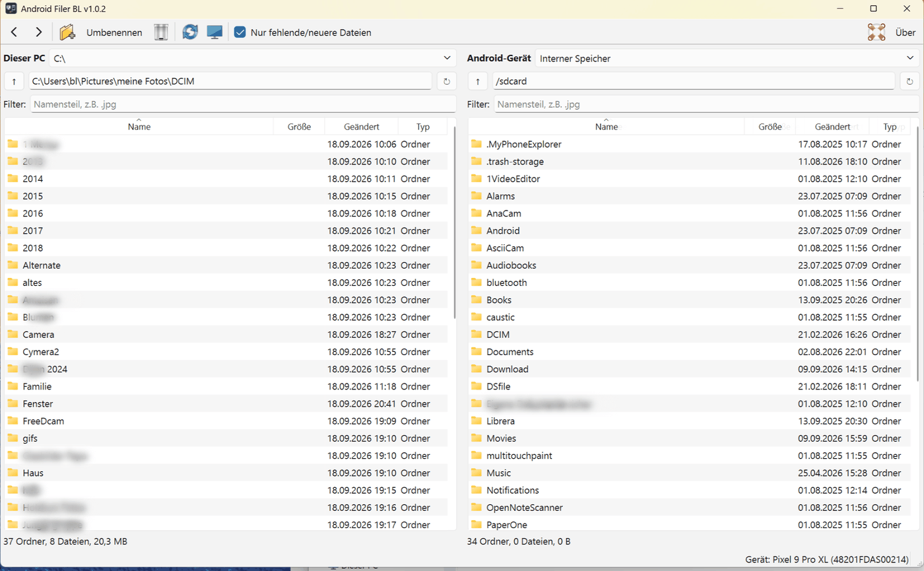The height and width of the screenshot is (571, 924).
Task: Select the DCIM folder icon on Android
Action: pos(477,335)
